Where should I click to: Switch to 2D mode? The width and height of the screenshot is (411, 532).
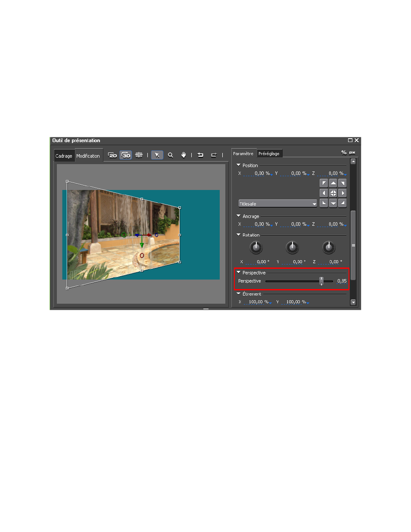[x=112, y=155]
